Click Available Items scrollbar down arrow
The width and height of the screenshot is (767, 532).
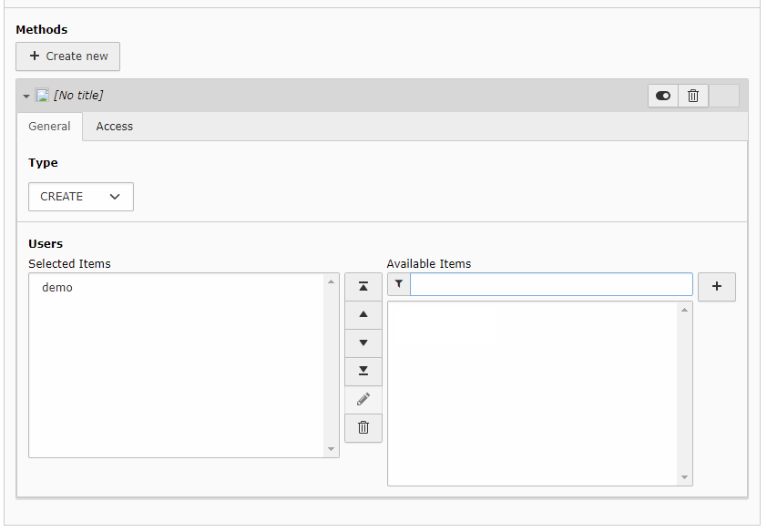(x=684, y=477)
